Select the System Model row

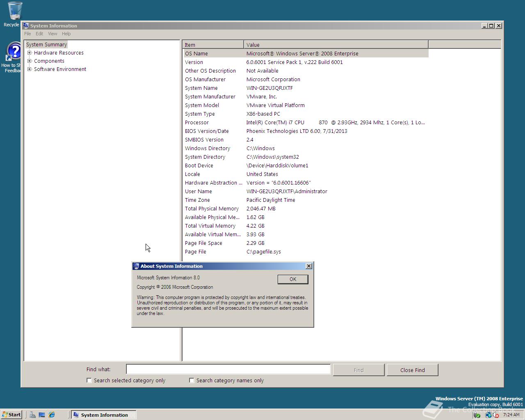[x=306, y=105]
